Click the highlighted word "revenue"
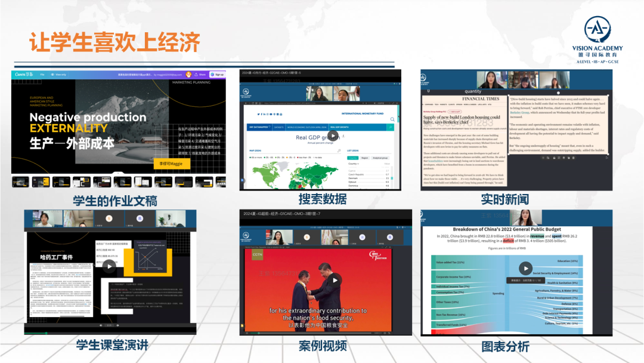 (537, 236)
